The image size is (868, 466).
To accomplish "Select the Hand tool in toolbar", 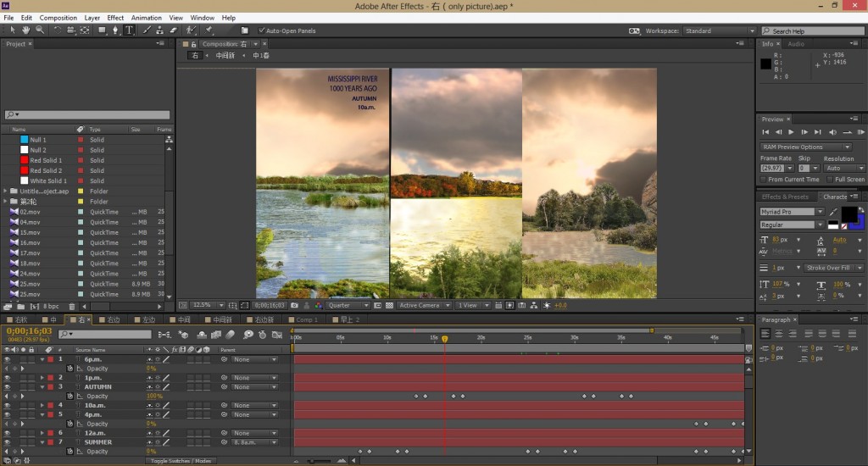I will (27, 30).
